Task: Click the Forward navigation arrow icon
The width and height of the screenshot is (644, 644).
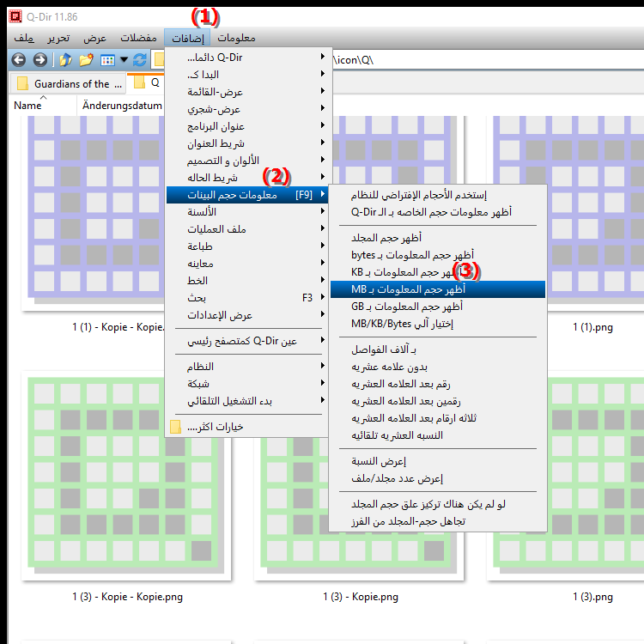Action: [39, 60]
